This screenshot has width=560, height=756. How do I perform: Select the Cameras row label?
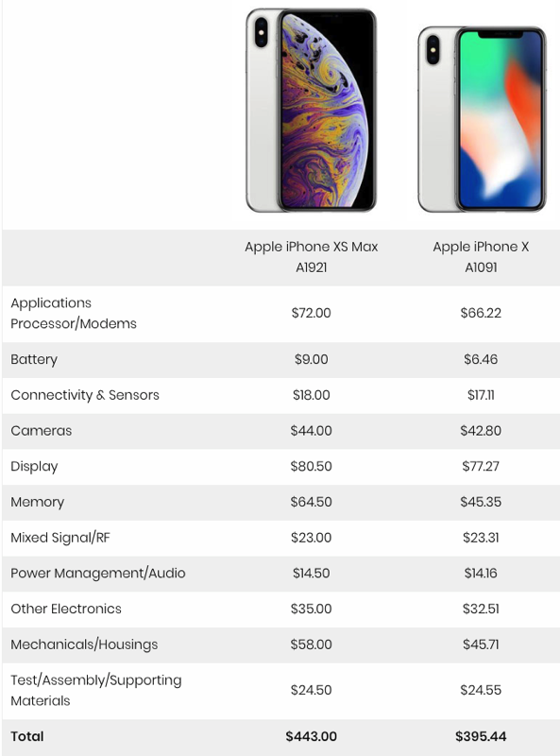click(42, 431)
